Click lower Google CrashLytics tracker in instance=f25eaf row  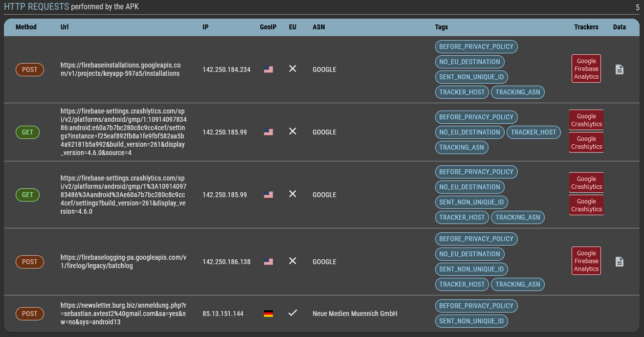coord(586,143)
